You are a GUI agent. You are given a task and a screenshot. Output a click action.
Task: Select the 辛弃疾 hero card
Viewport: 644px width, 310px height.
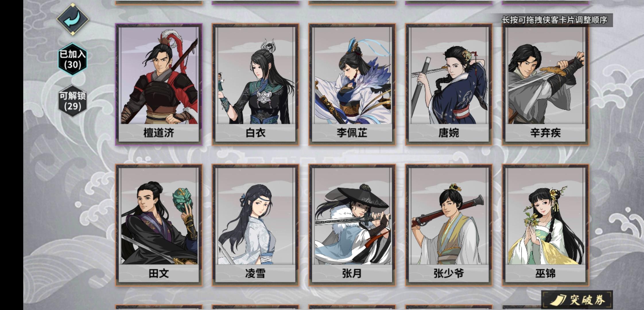(x=545, y=84)
